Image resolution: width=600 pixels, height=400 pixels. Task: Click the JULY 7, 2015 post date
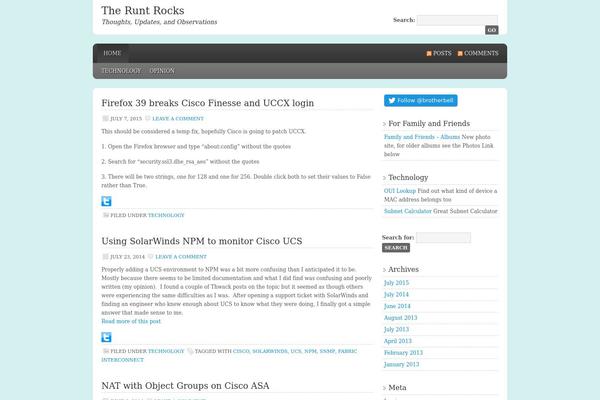126,119
